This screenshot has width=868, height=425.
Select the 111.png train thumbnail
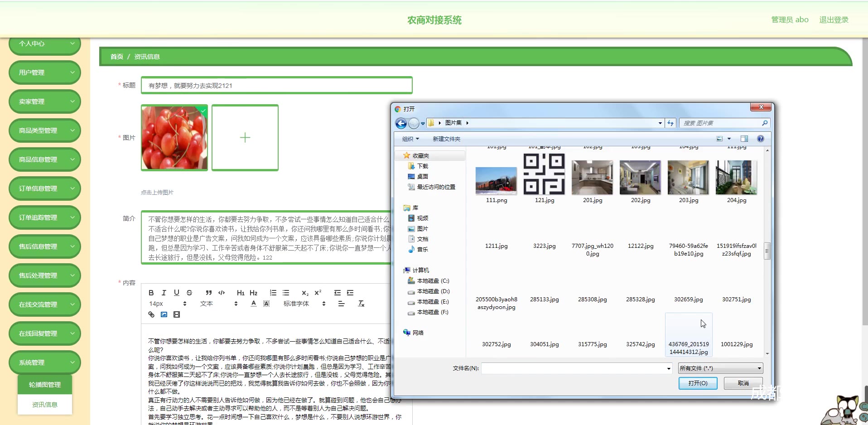coord(496,180)
